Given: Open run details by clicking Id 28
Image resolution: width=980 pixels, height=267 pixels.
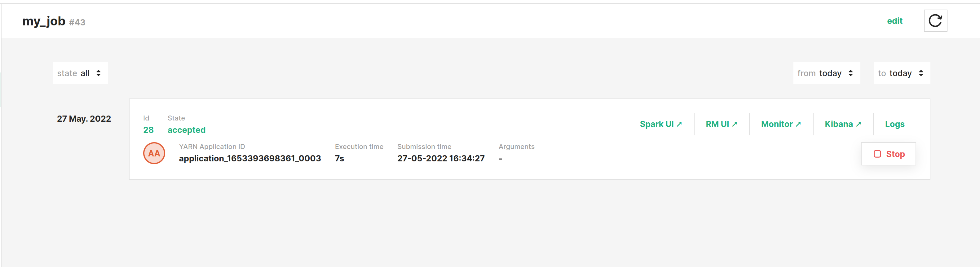Looking at the screenshot, I should [148, 130].
